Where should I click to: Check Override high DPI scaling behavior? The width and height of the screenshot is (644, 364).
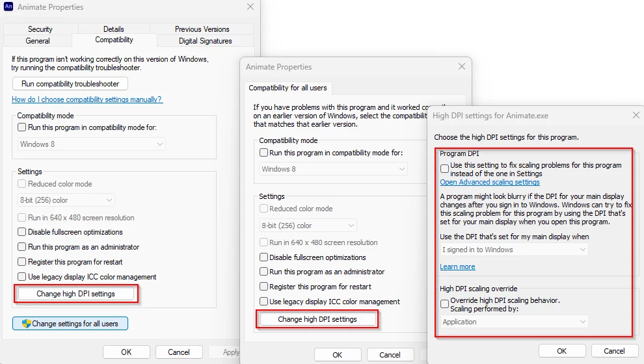[444, 304]
